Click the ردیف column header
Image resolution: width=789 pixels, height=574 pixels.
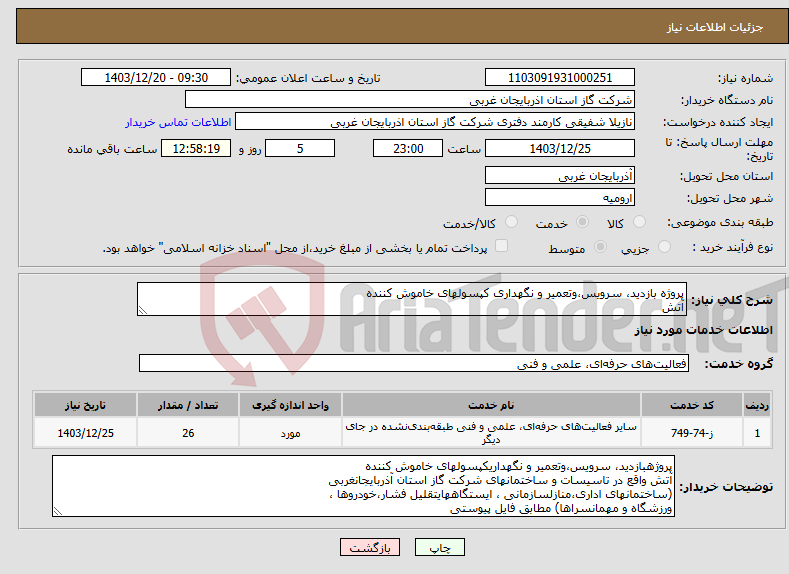coord(757,405)
